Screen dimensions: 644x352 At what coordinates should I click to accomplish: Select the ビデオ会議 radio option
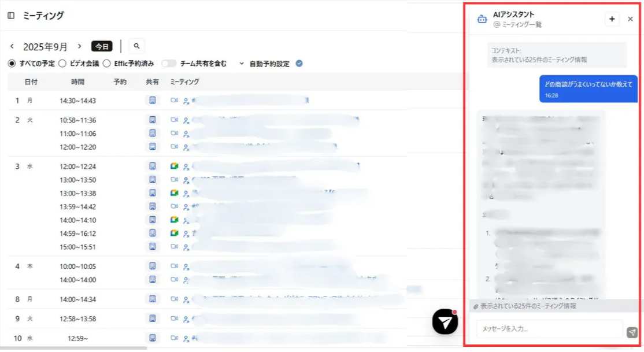pyautogui.click(x=62, y=63)
